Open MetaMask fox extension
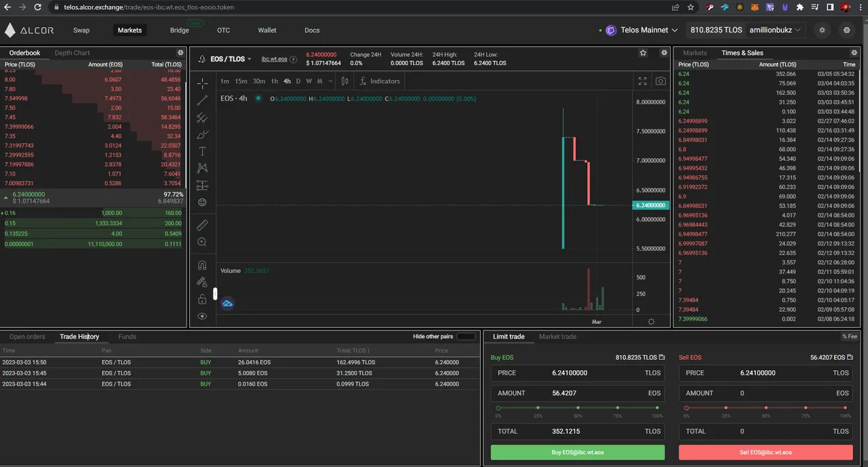 click(x=755, y=7)
